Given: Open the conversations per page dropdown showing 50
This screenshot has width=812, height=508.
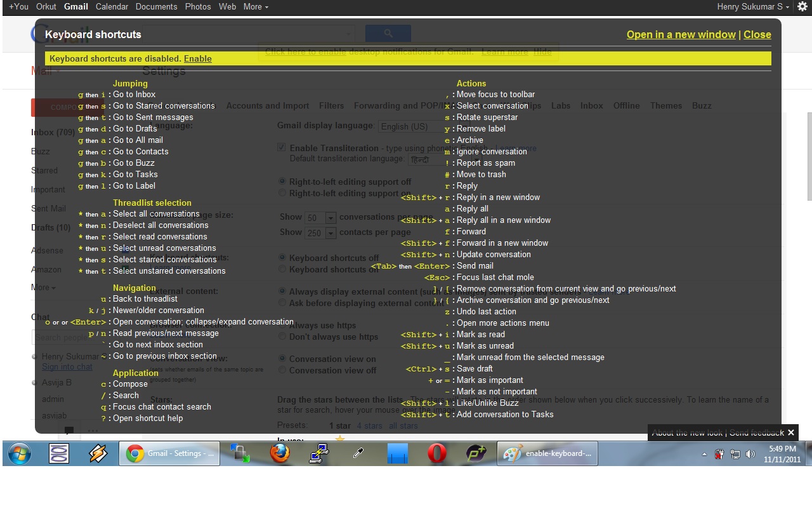Looking at the screenshot, I should (321, 218).
